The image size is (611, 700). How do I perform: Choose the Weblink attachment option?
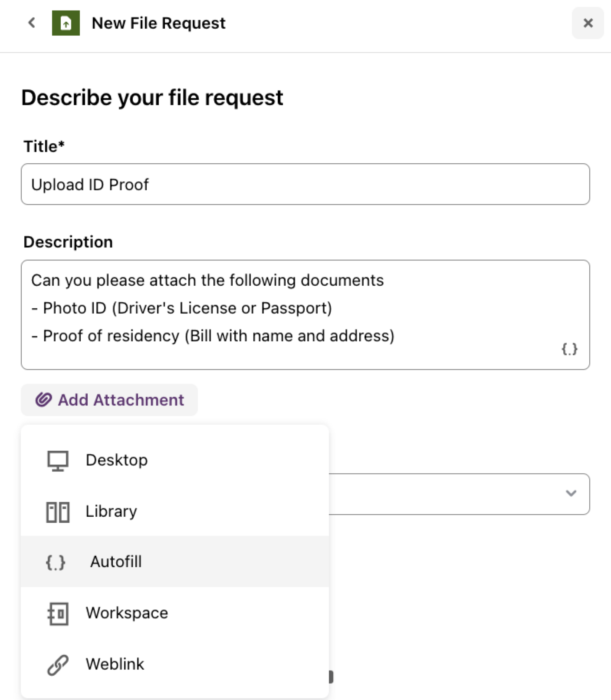click(x=175, y=664)
